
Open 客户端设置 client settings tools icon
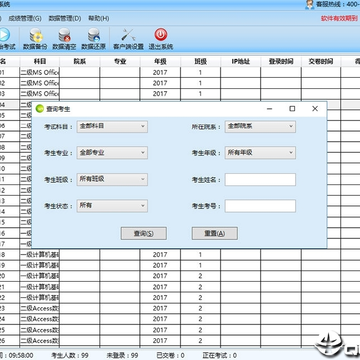pyautogui.click(x=128, y=35)
